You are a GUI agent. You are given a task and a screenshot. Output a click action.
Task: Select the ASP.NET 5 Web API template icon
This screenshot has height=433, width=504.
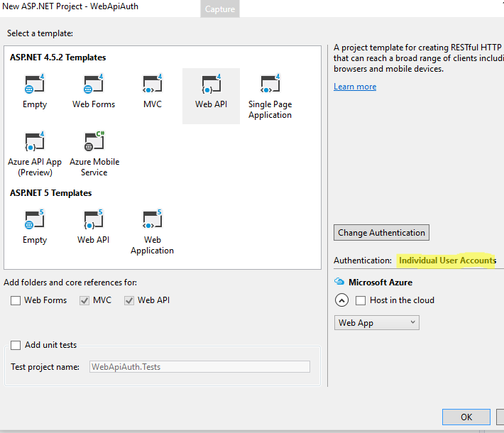tap(94, 219)
